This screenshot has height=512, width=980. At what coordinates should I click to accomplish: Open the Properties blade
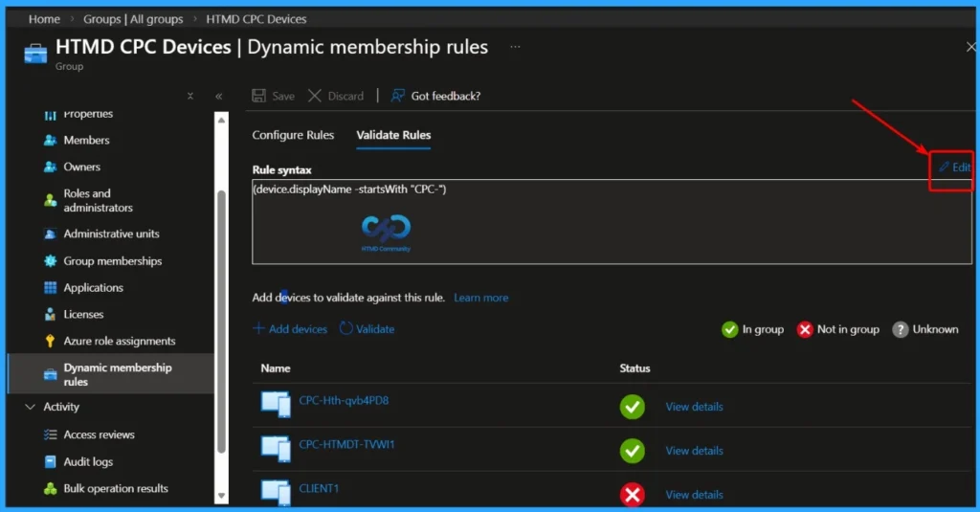tap(88, 114)
